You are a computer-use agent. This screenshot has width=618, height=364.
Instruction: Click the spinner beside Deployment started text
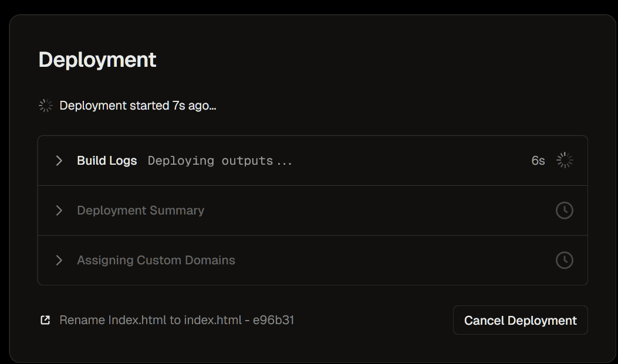(x=46, y=106)
